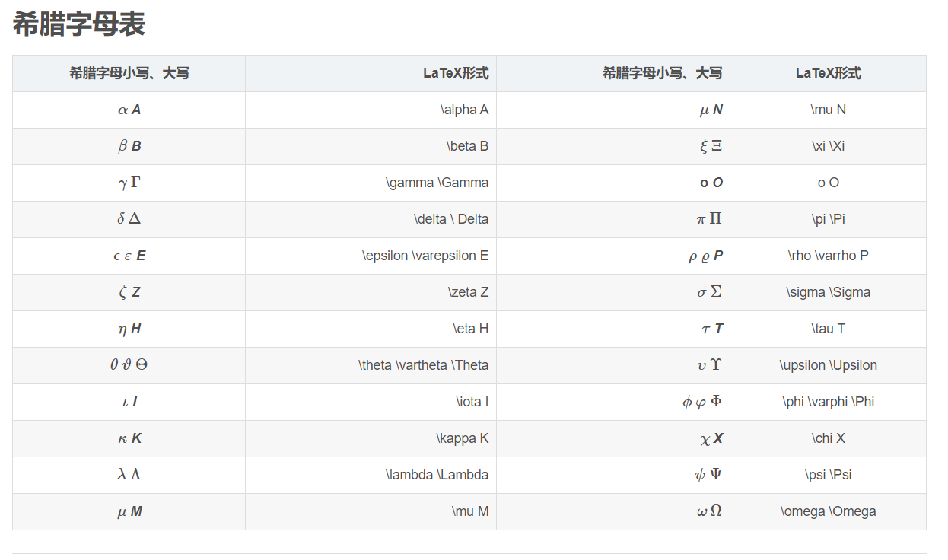
Task: Select the \alpha A LaTeX cell
Action: 464,110
